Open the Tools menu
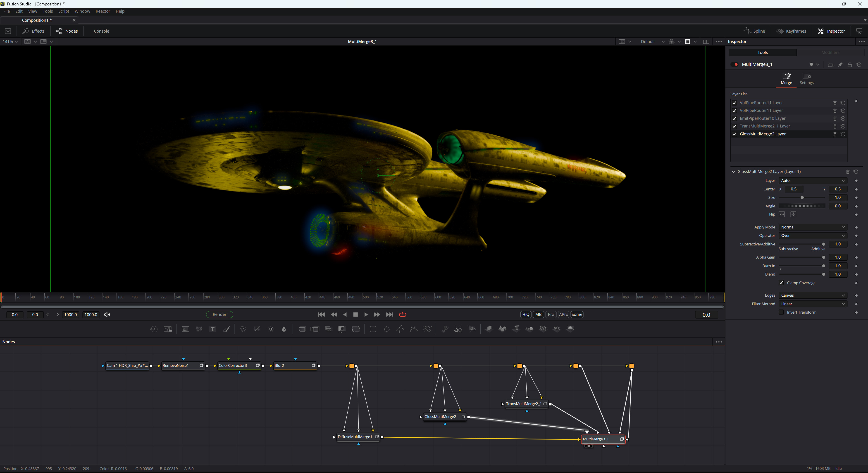Image resolution: width=868 pixels, height=473 pixels. tap(48, 11)
